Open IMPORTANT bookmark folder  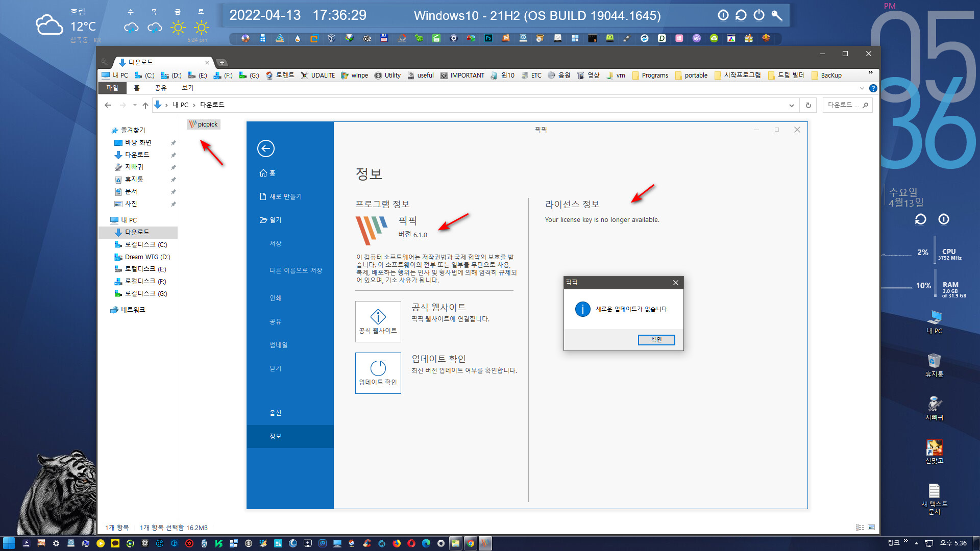click(462, 76)
